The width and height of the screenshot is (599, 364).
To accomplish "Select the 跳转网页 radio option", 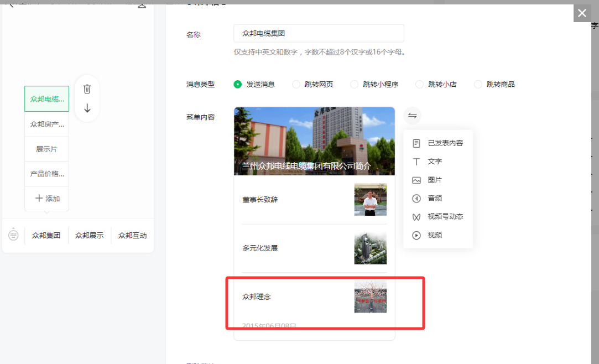I will (x=296, y=85).
